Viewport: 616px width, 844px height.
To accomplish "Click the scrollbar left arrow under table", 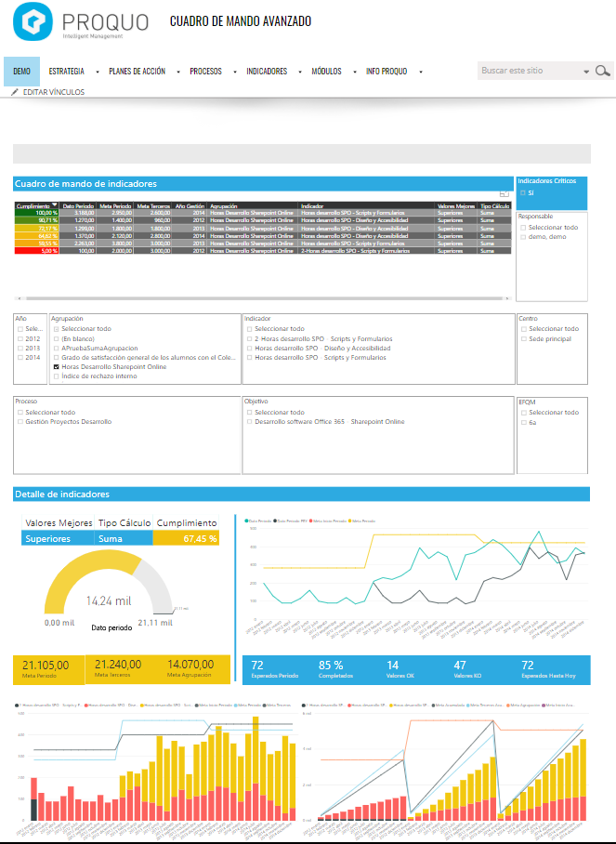I will (20, 298).
